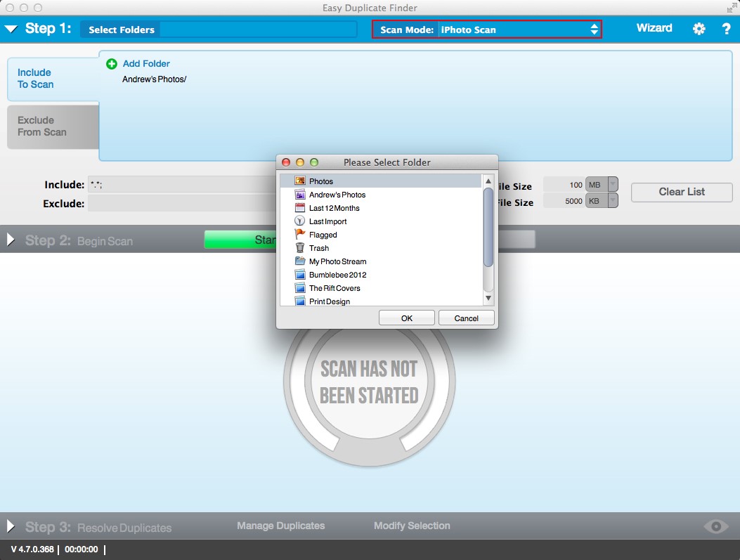This screenshot has height=560, width=740.
Task: Open the MB unit dropdown for max file size
Action: coord(610,184)
